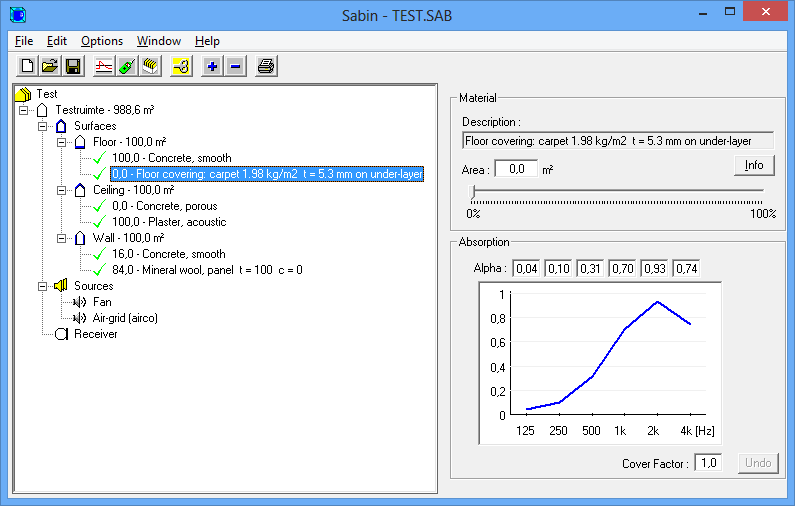Select the Testruimte room icon
The height and width of the screenshot is (506, 795).
click(43, 110)
